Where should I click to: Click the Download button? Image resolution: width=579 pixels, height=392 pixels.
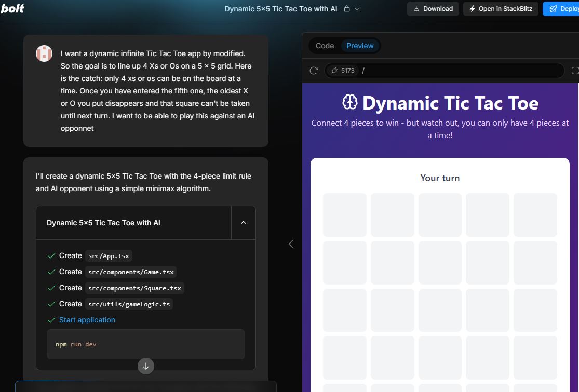pos(433,9)
